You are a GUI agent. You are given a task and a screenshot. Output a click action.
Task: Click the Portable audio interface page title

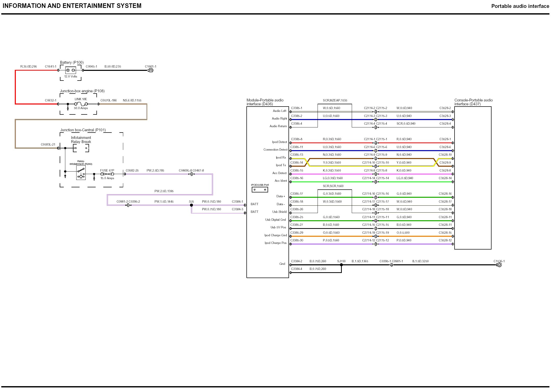pos(520,6)
